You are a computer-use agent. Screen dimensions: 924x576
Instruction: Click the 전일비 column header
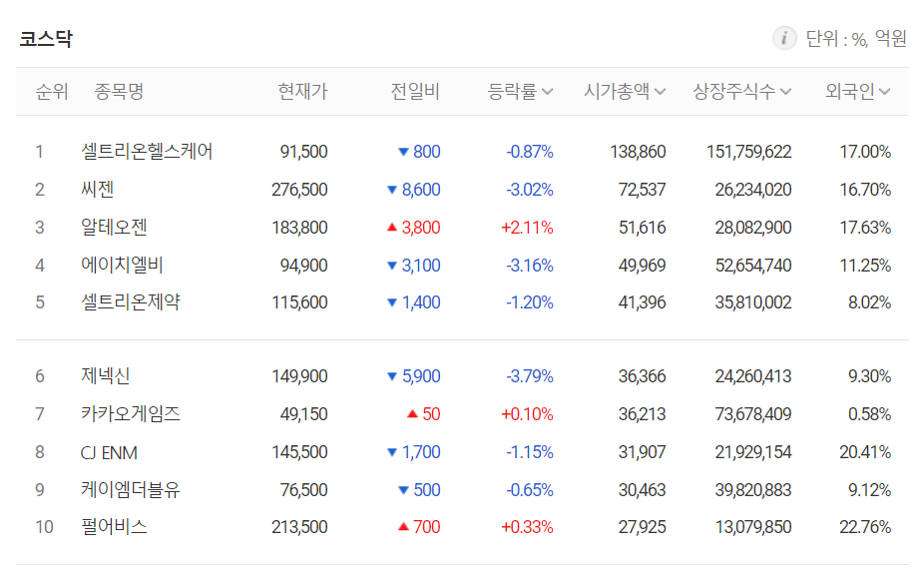tap(415, 92)
